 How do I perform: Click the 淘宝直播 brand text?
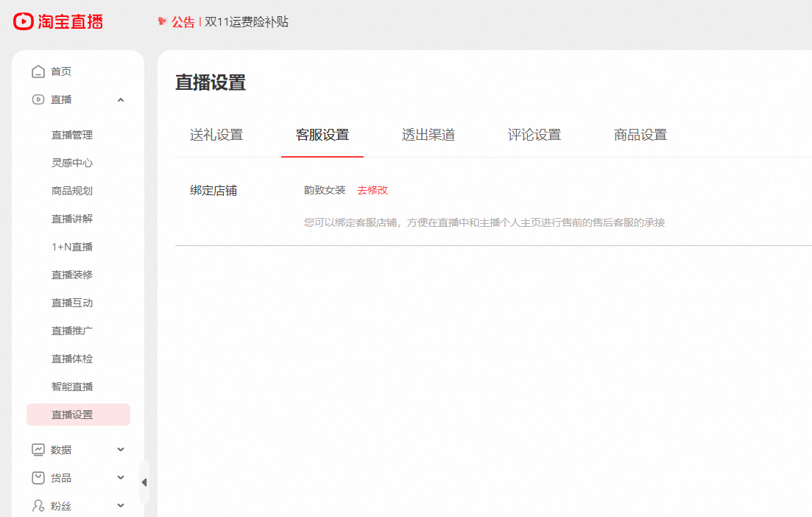tap(71, 21)
